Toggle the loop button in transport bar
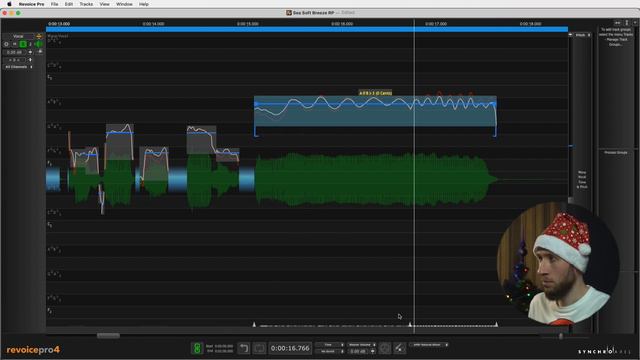This screenshot has height=360, width=640. 259,348
